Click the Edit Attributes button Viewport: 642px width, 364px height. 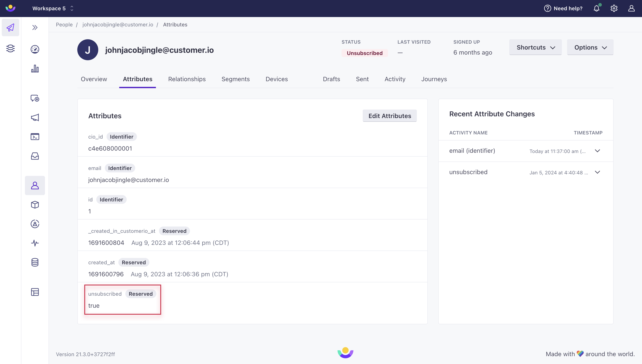390,116
